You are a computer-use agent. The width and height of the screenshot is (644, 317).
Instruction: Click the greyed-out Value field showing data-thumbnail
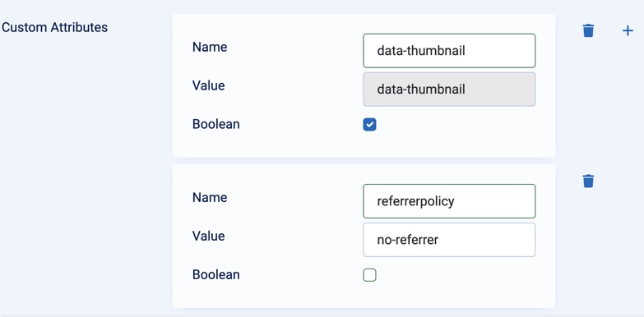click(449, 90)
